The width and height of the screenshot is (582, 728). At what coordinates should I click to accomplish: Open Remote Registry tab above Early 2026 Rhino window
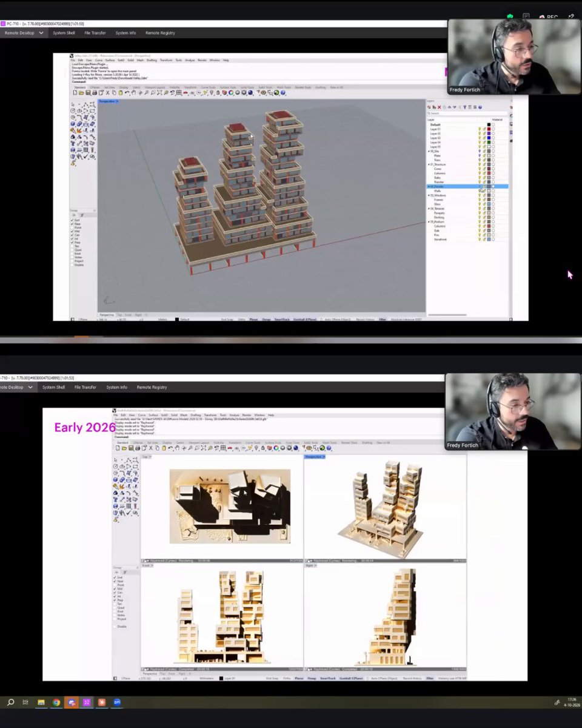[152, 387]
